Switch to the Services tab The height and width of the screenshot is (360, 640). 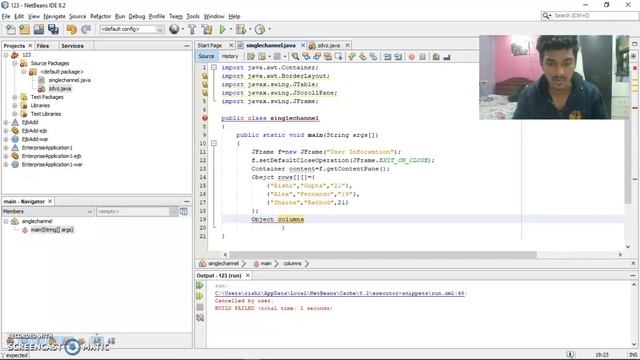pyautogui.click(x=73, y=46)
